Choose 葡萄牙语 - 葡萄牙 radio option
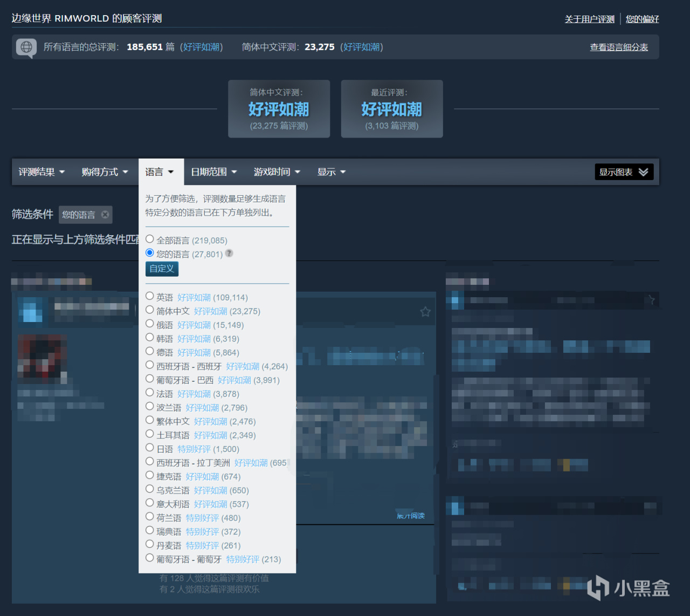Screen dimensions: 690x616 coord(150,558)
